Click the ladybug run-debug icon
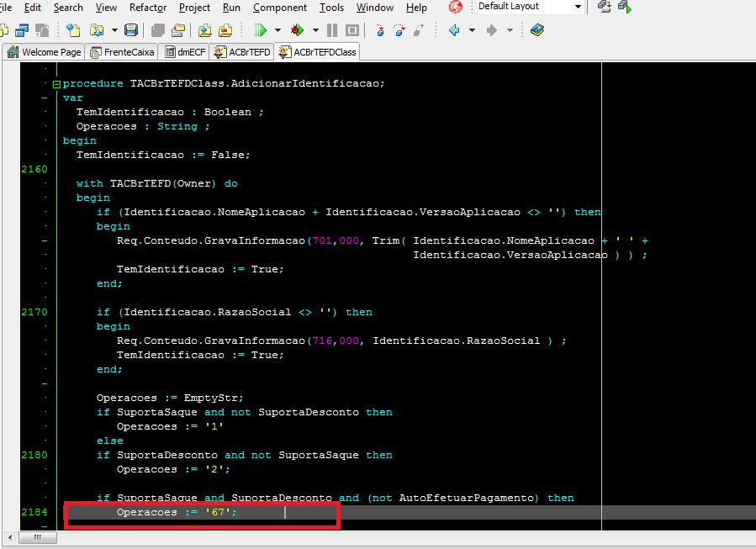The image size is (756, 549). [x=298, y=30]
